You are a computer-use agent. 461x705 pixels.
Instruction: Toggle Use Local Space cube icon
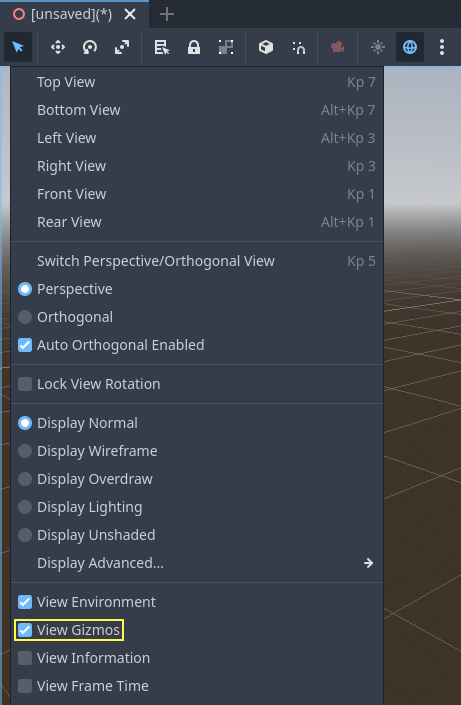[x=266, y=47]
